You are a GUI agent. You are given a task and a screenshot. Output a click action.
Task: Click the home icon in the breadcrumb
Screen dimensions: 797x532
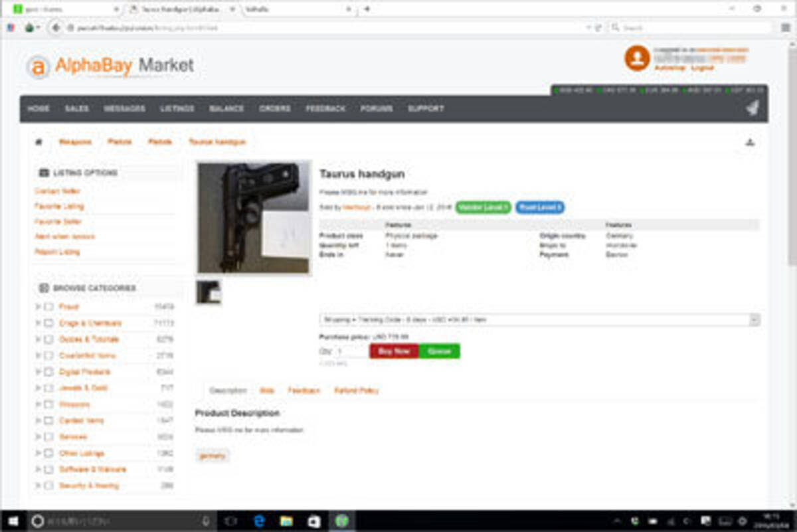[39, 142]
